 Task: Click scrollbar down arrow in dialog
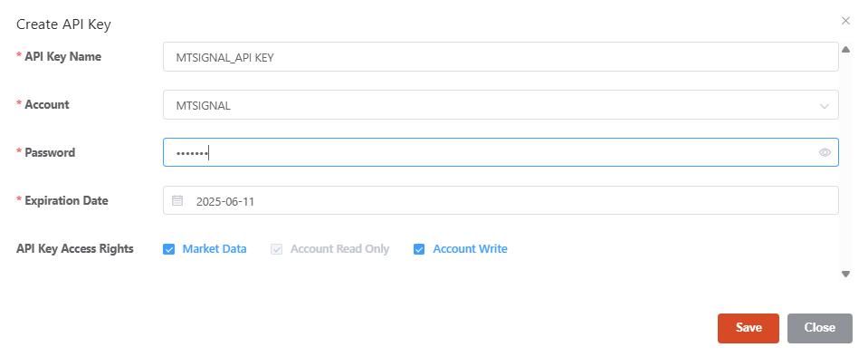[846, 274]
